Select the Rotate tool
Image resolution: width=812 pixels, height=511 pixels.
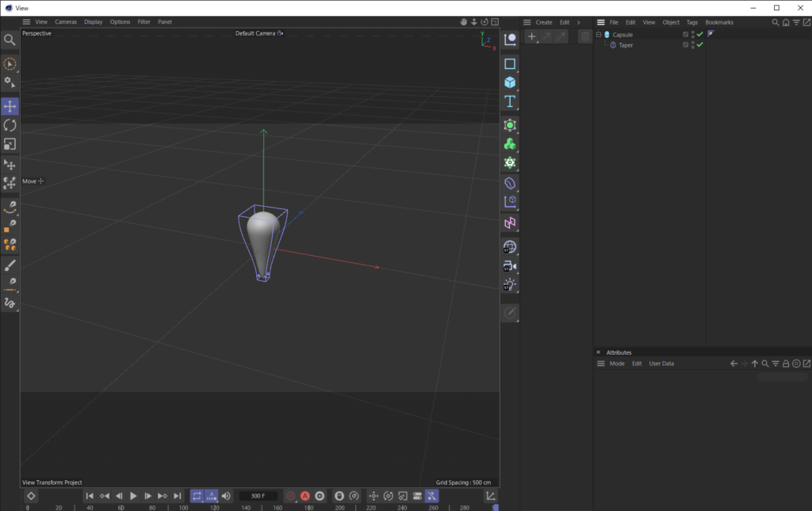pos(9,124)
